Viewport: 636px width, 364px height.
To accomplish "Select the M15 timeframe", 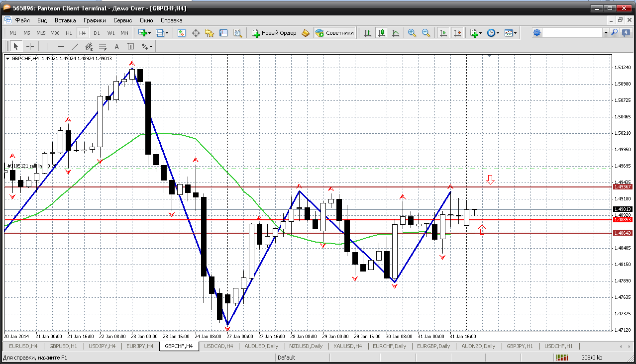I will [x=41, y=33].
